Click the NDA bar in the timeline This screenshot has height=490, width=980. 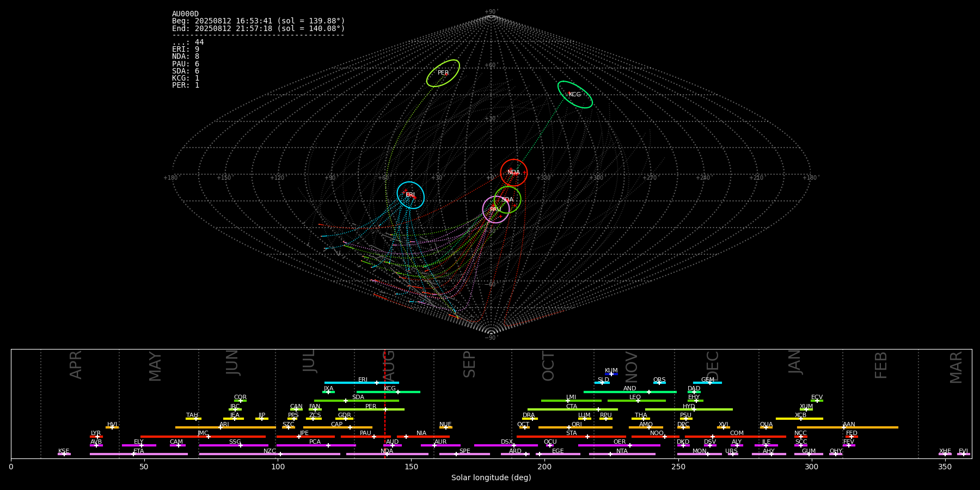[387, 454]
